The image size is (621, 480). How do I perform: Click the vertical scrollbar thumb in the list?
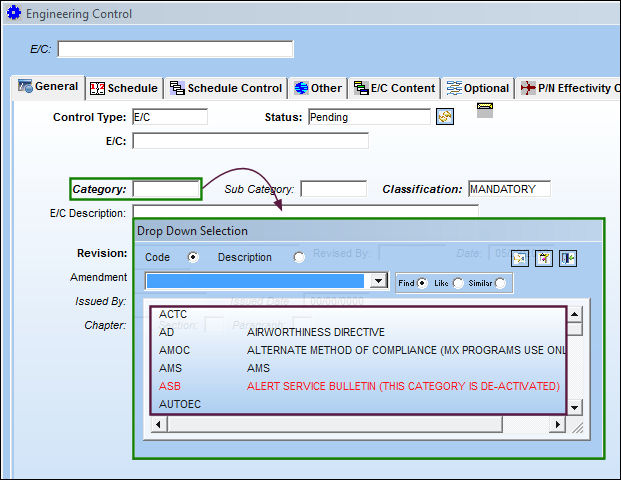574,329
